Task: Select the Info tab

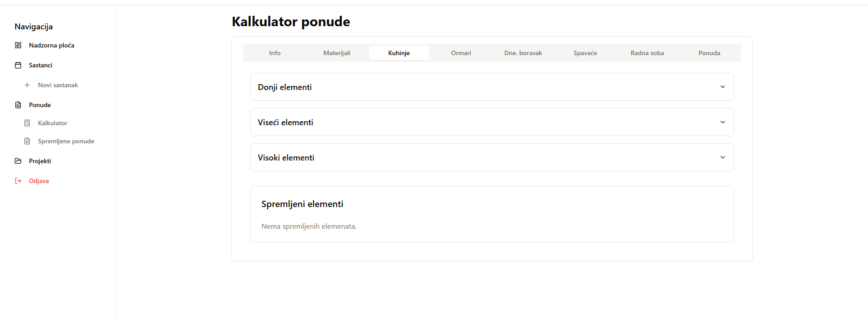Action: 275,53
